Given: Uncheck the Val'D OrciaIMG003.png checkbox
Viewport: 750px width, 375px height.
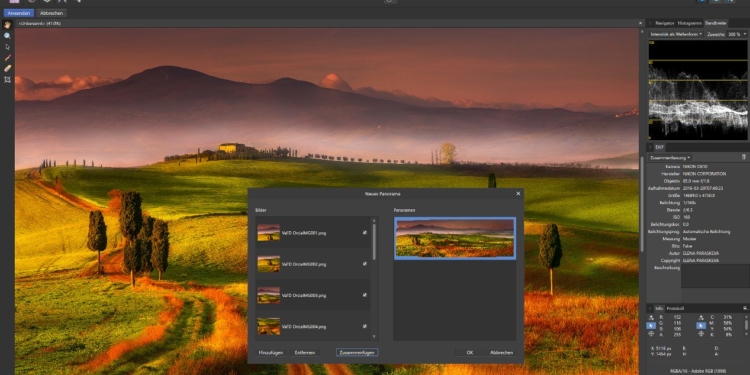Looking at the screenshot, I should (x=364, y=295).
